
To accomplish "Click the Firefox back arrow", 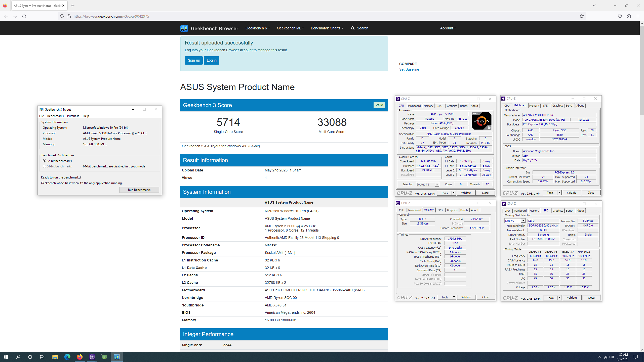I will tap(6, 16).
